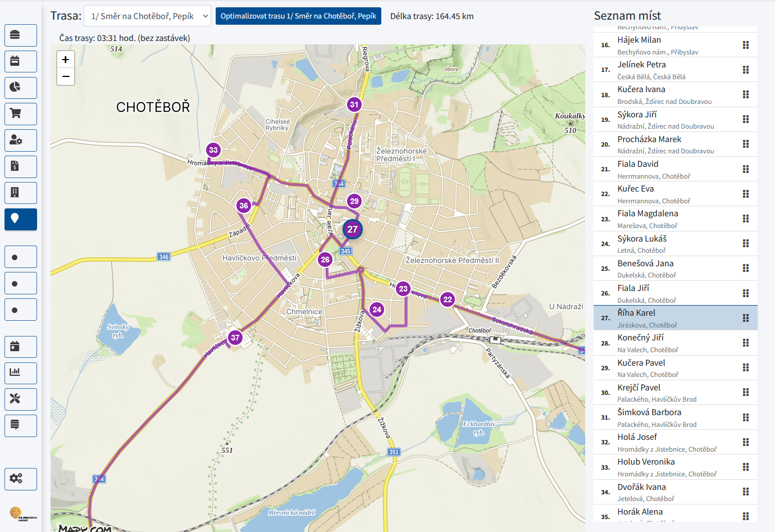Screen dimensions: 775x532
Task: Click map marker 33 on the map
Action: click(x=213, y=150)
